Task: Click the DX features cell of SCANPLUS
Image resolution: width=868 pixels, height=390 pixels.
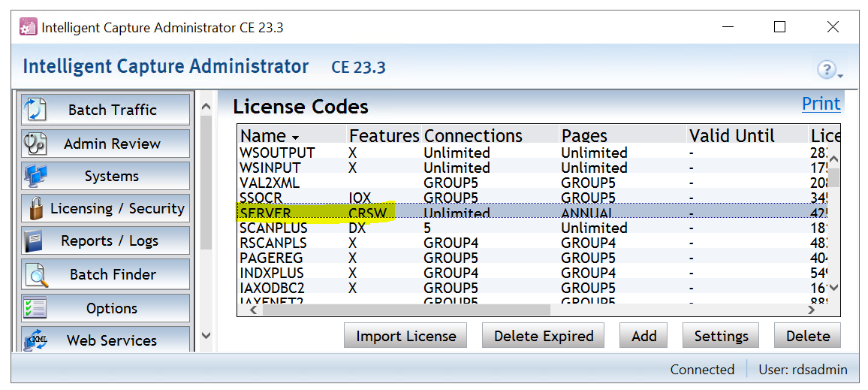Action: [357, 228]
